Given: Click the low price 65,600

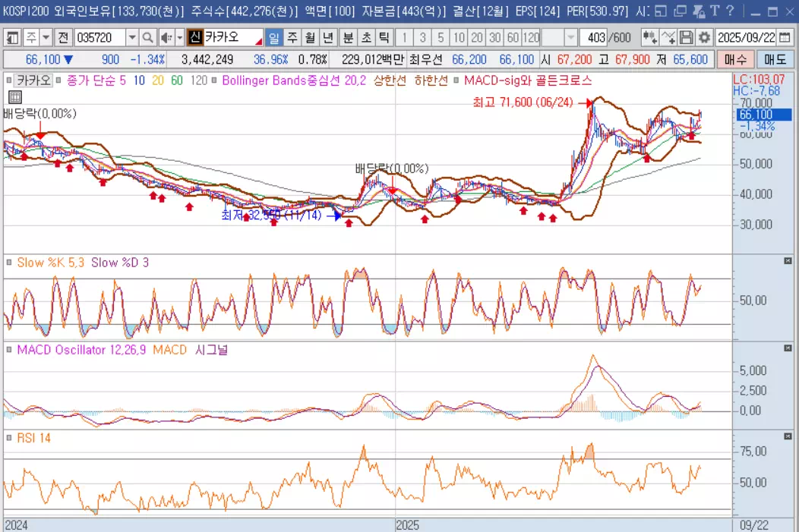Looking at the screenshot, I should click(x=690, y=59).
